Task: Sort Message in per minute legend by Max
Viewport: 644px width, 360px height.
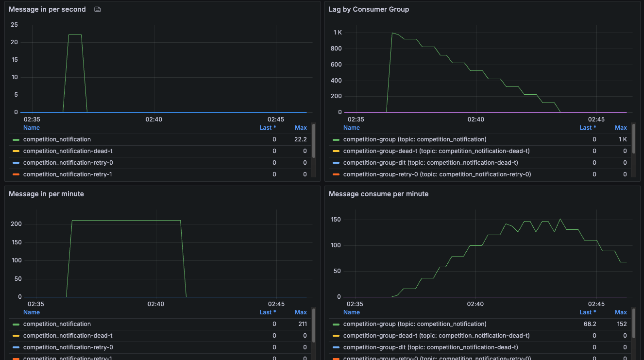Action: 301,312
